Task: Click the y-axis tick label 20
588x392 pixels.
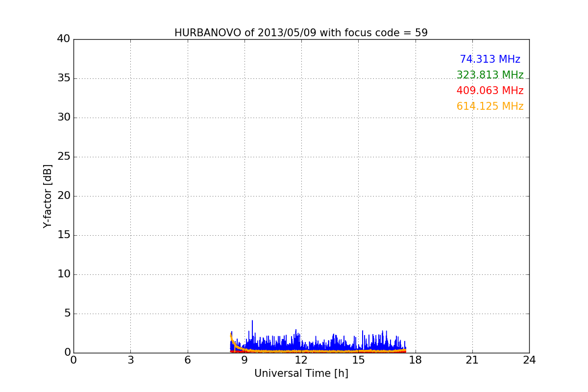Action: 64,196
